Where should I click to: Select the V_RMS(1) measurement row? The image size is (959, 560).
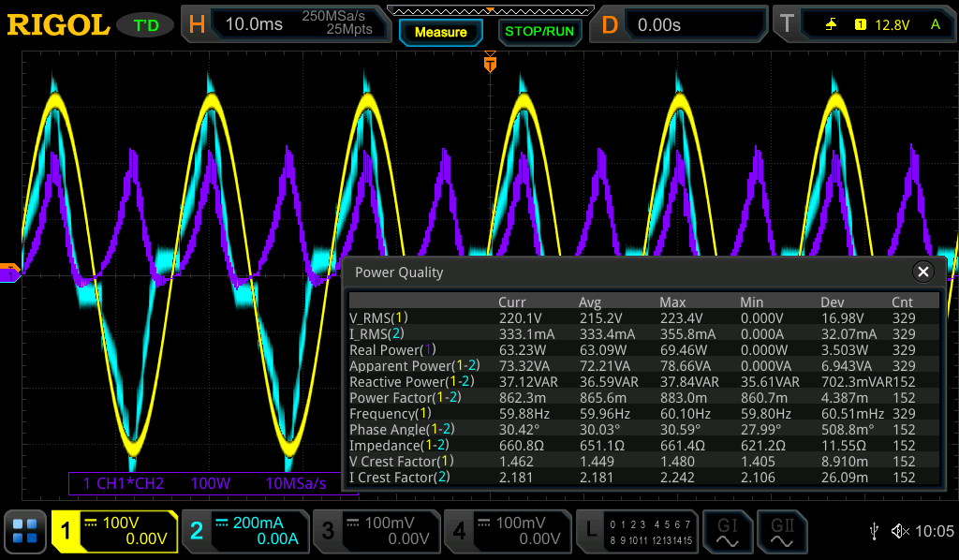point(644,317)
